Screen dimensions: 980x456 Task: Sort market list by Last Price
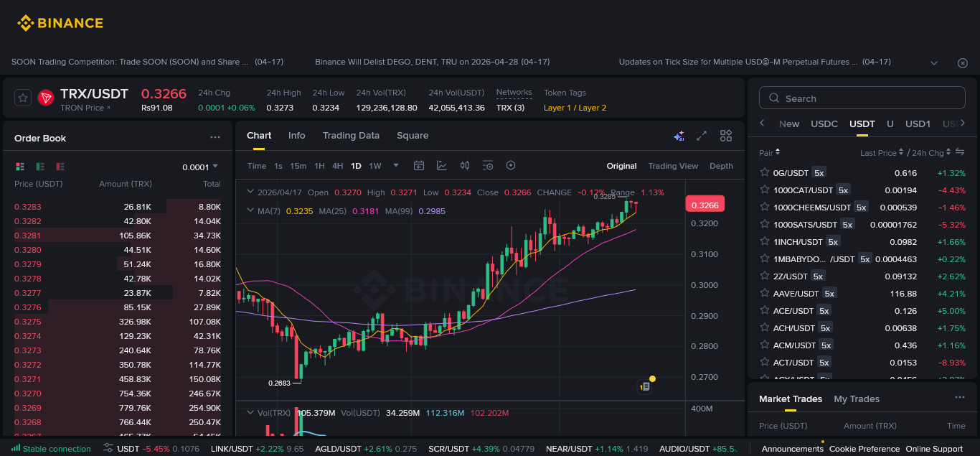tap(882, 152)
